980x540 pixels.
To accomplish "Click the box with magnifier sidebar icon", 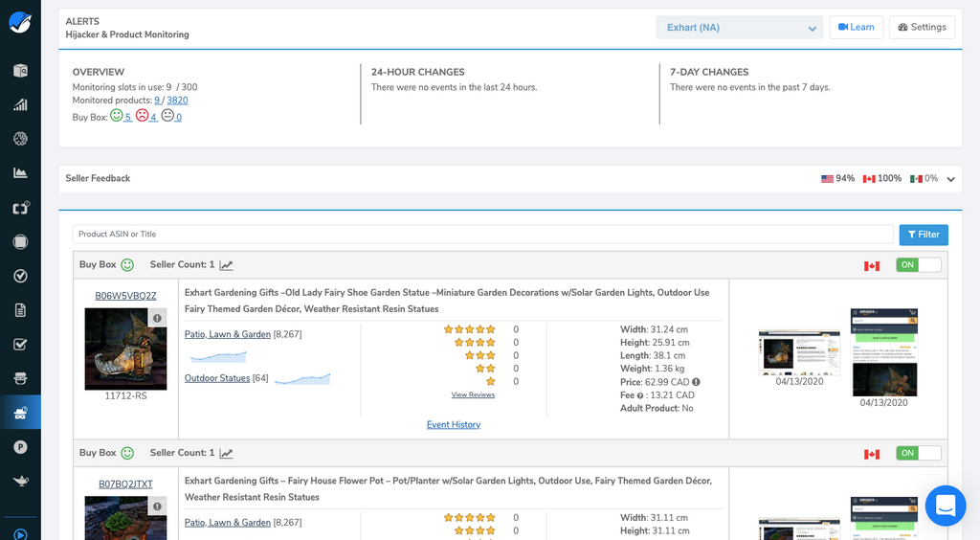I will click(20, 70).
